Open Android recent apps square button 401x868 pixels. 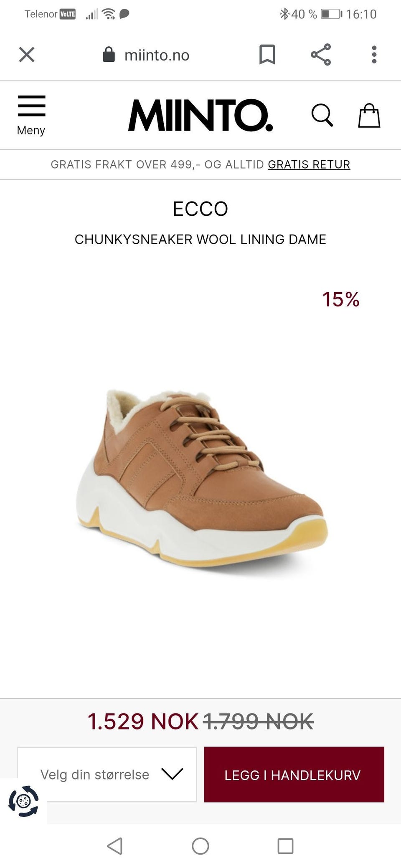click(x=286, y=846)
